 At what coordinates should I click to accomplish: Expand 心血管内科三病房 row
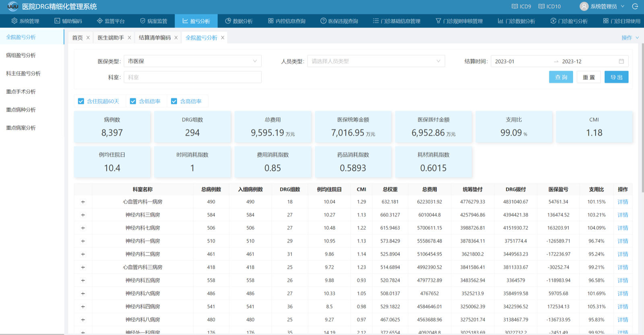(83, 267)
